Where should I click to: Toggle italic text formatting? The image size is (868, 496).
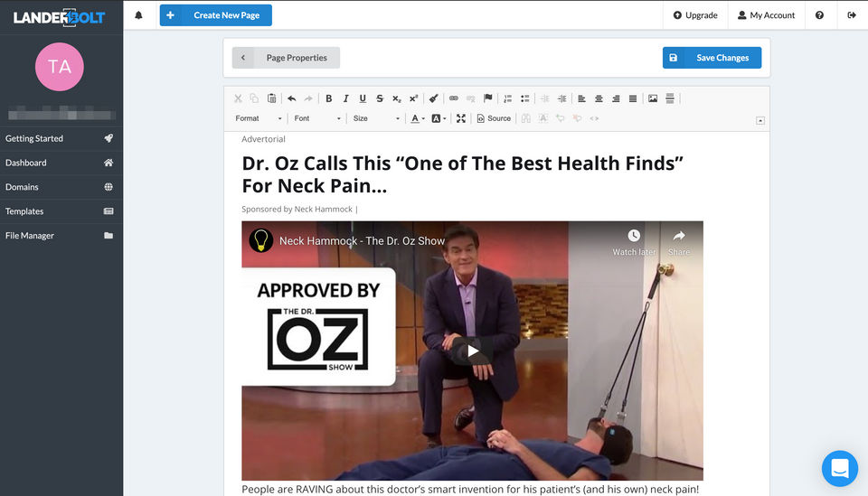pos(345,98)
